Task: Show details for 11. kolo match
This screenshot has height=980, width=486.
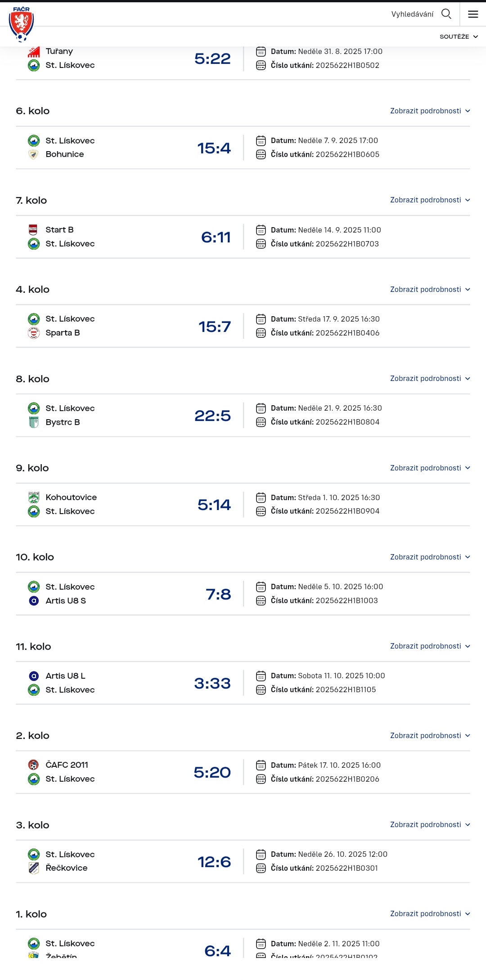Action: point(430,646)
